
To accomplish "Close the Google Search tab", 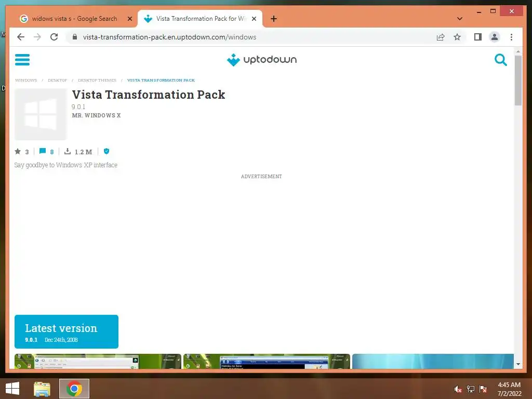I will [x=129, y=19].
